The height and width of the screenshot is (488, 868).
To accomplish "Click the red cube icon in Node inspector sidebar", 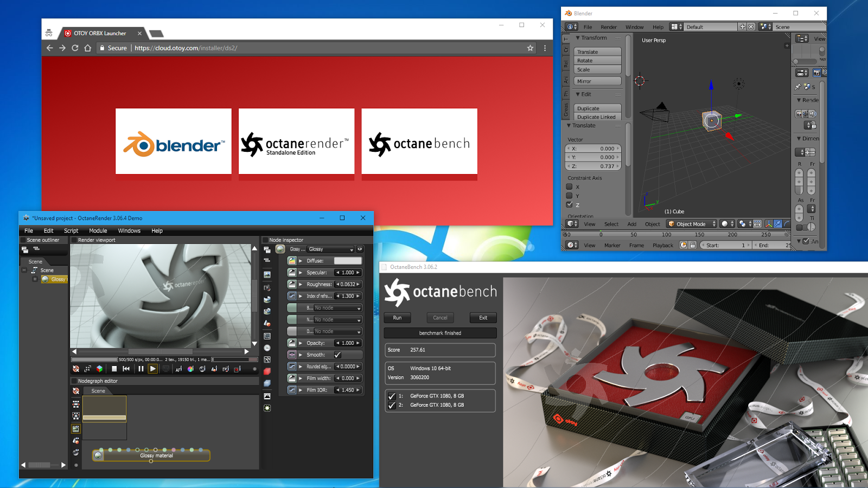I will [267, 371].
